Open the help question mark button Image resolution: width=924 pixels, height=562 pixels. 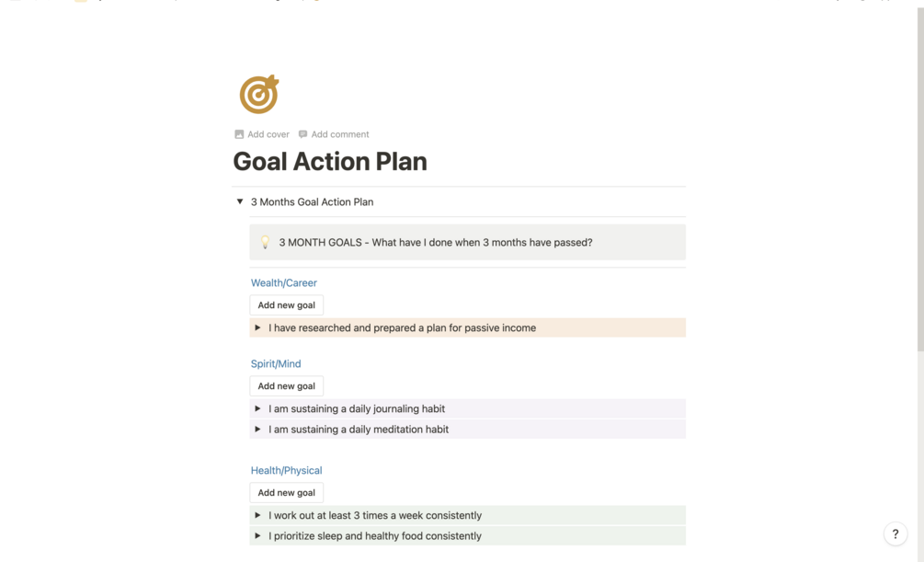click(x=895, y=533)
